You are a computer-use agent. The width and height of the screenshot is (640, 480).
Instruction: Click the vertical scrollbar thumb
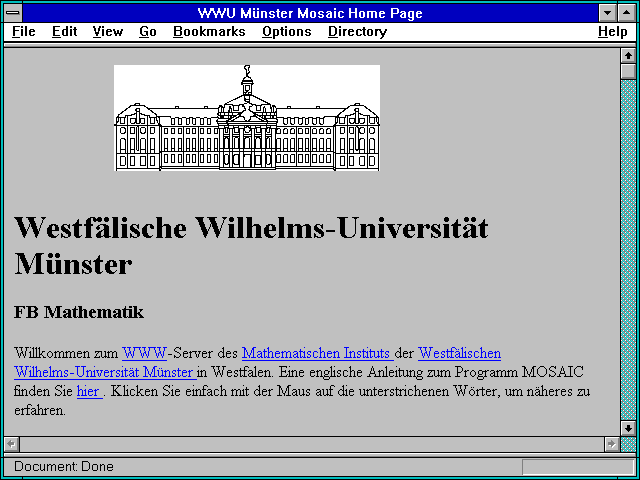[629, 71]
